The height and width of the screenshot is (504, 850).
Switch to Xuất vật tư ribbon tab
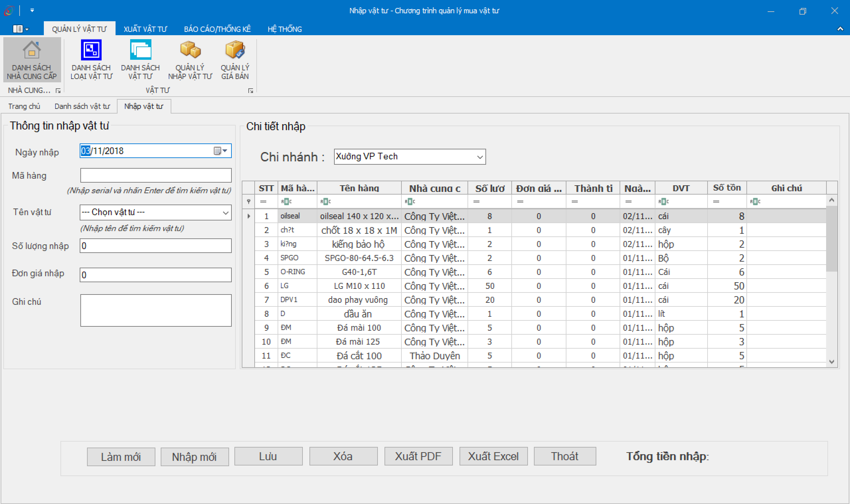click(x=145, y=29)
